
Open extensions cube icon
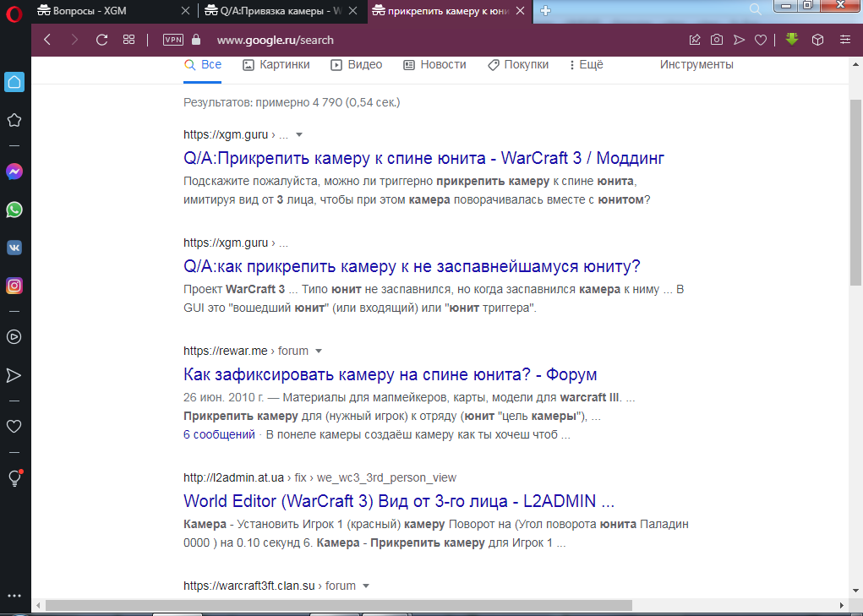(x=818, y=40)
